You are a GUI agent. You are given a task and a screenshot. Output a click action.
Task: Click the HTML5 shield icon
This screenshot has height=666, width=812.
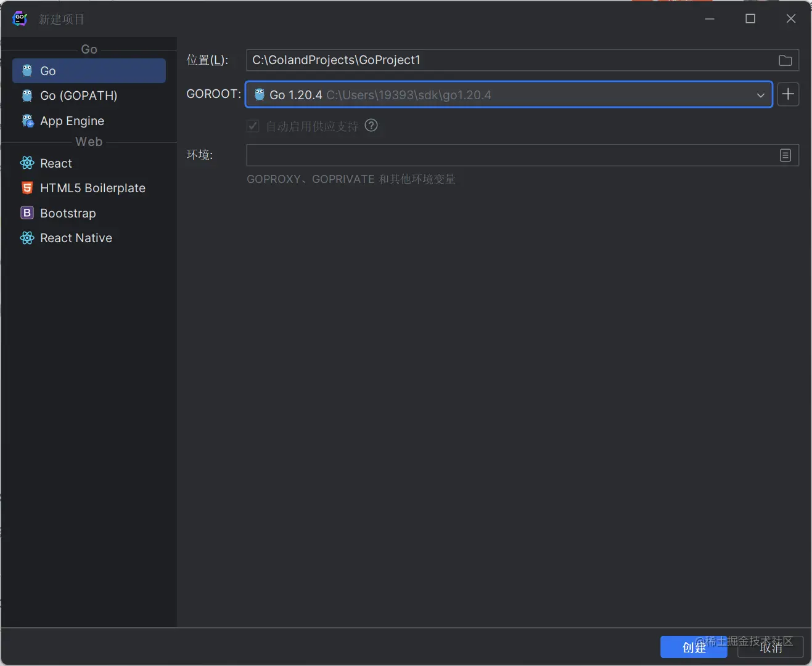click(27, 188)
